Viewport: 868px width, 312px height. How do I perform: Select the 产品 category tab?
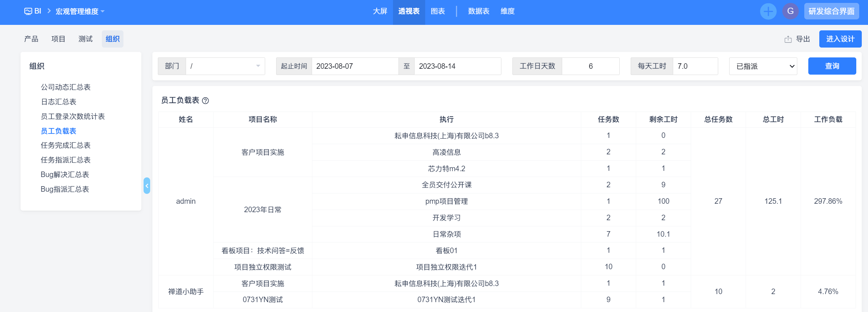[31, 39]
